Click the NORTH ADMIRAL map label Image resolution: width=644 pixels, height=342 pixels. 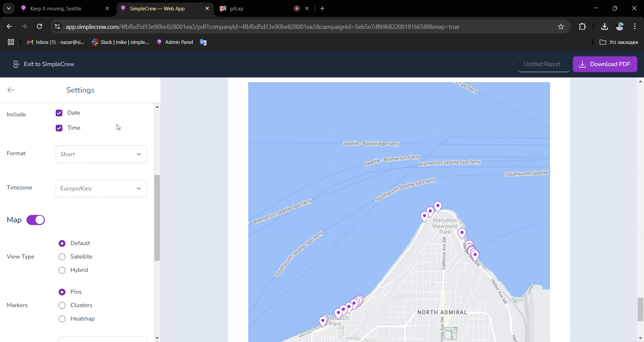(442, 312)
